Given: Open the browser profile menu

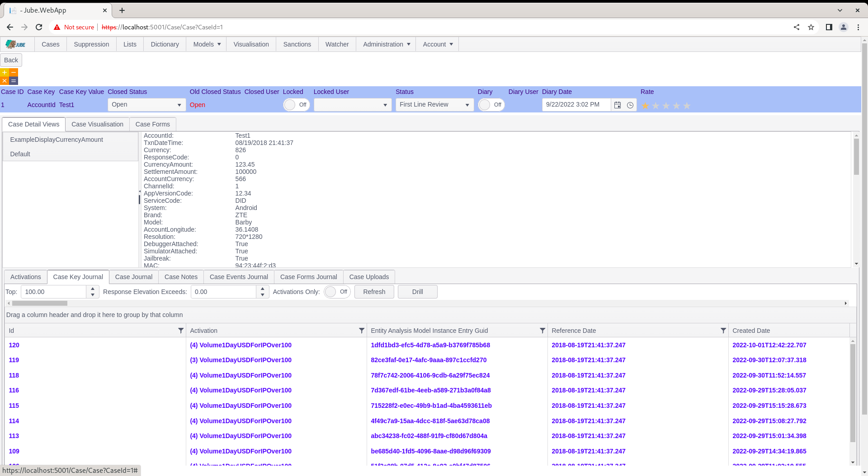Looking at the screenshot, I should (844, 27).
